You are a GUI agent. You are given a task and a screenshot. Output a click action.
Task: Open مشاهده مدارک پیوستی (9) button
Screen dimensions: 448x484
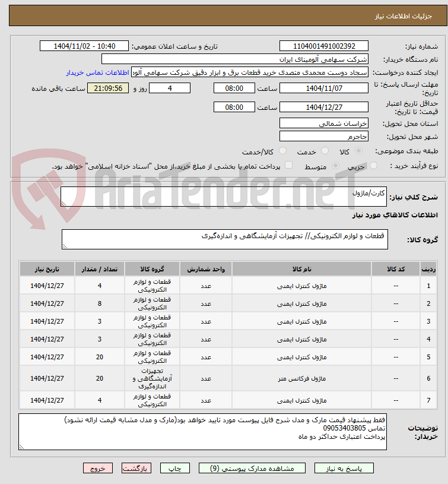pyautogui.click(x=252, y=468)
